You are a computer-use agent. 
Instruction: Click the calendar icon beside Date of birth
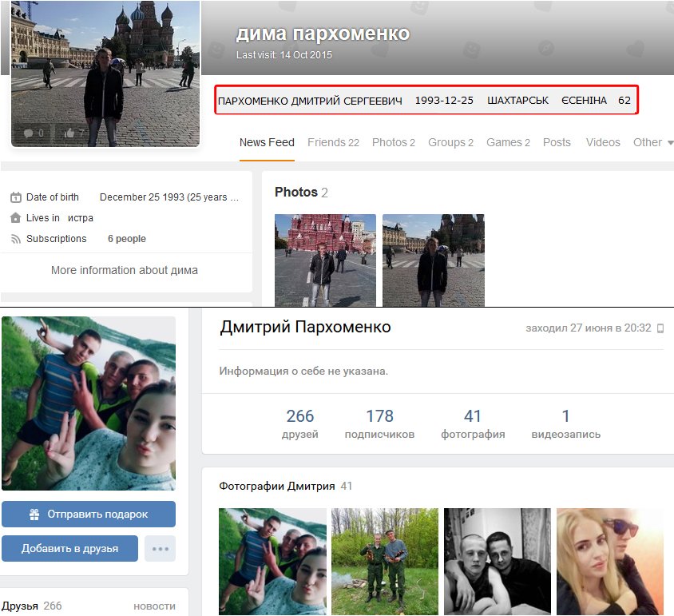pyautogui.click(x=15, y=197)
